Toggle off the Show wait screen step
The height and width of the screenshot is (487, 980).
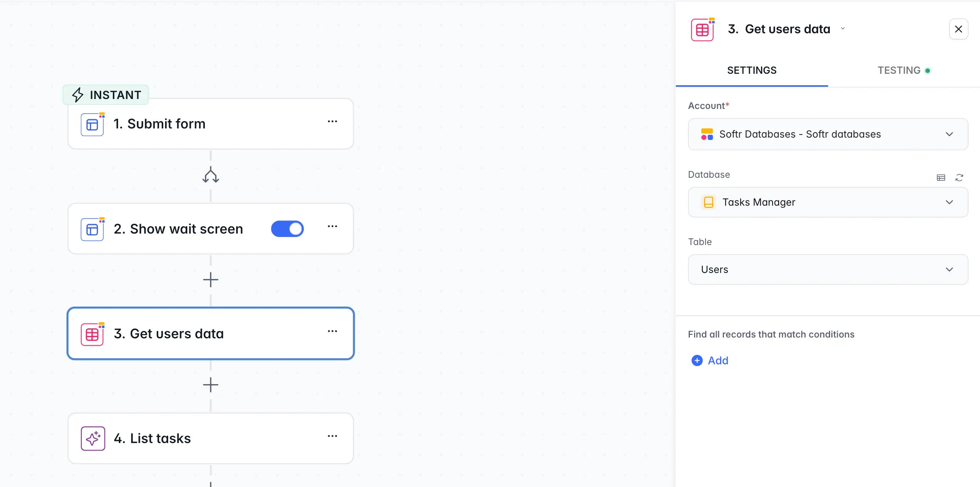(x=287, y=229)
